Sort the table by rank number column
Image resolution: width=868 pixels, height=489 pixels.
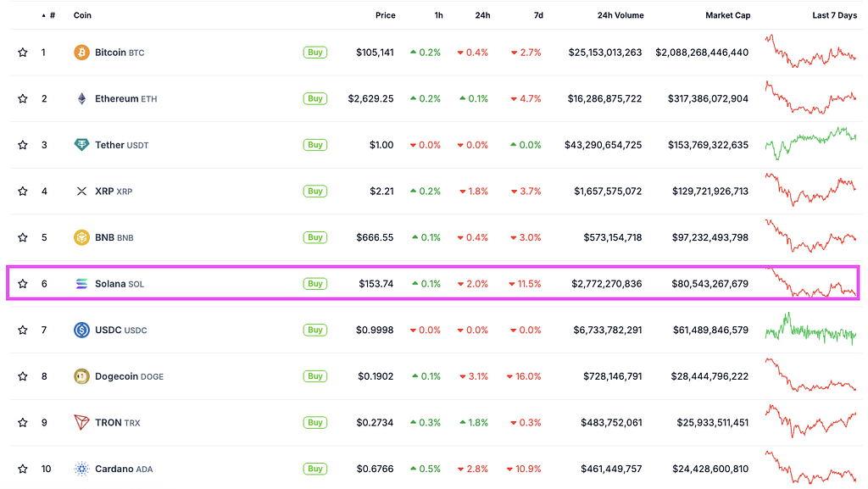[x=49, y=15]
